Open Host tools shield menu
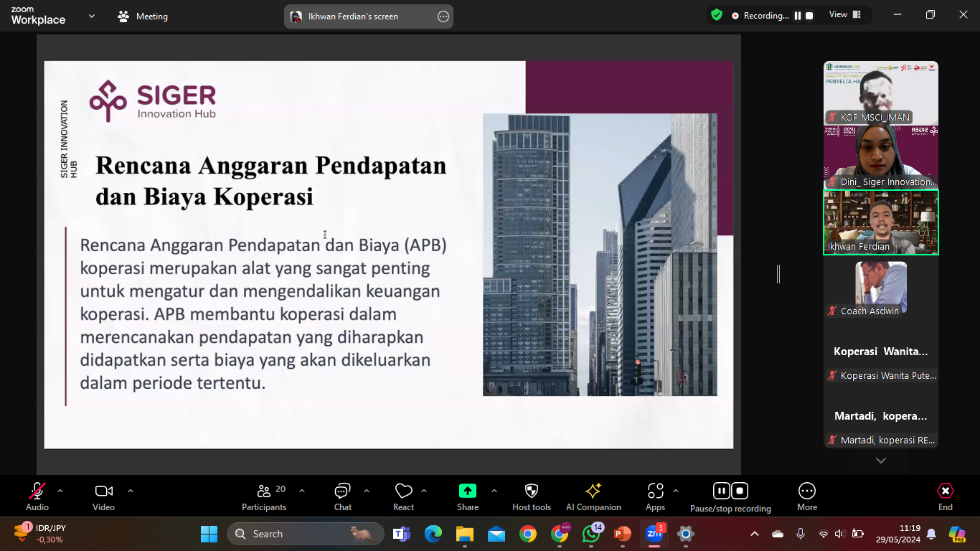Image resolution: width=980 pixels, height=551 pixels. point(532,496)
